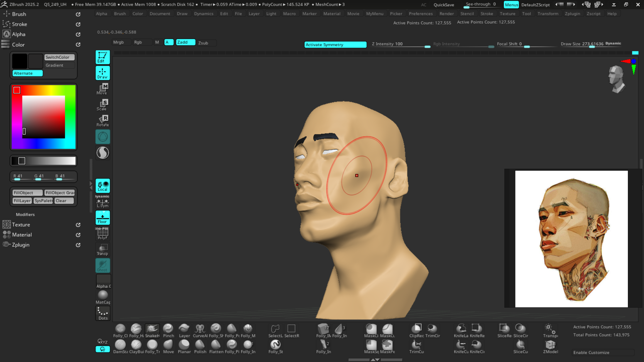
Task: Click the reference portrait image thumbnail
Action: coord(571,239)
